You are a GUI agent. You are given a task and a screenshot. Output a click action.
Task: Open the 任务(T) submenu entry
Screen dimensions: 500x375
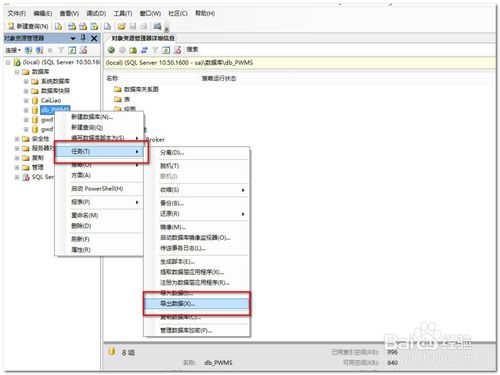(99, 151)
